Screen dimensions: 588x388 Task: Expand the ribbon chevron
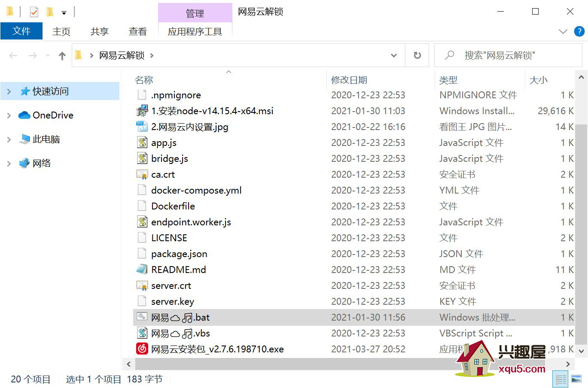click(x=563, y=31)
